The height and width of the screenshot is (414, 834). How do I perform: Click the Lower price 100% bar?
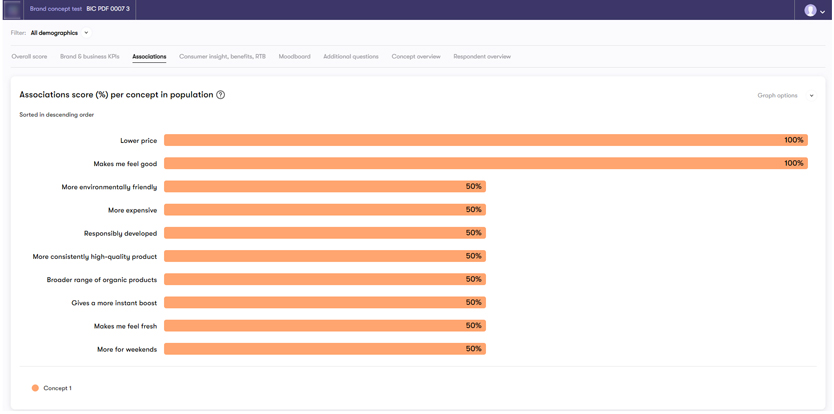(x=485, y=141)
